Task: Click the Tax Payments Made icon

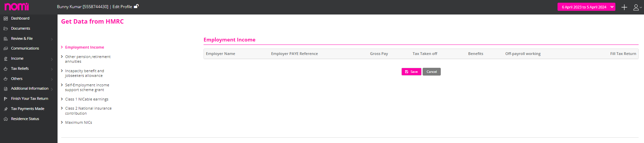Action: [x=6, y=109]
